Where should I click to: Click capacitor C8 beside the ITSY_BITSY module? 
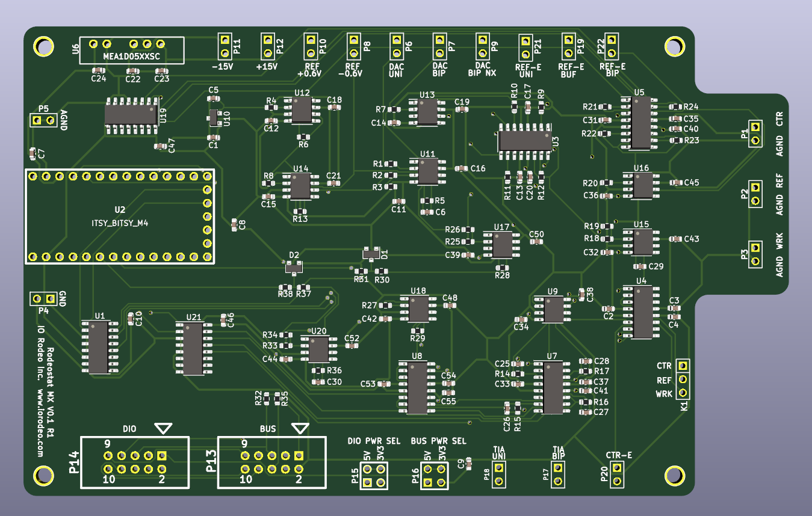[x=234, y=225]
